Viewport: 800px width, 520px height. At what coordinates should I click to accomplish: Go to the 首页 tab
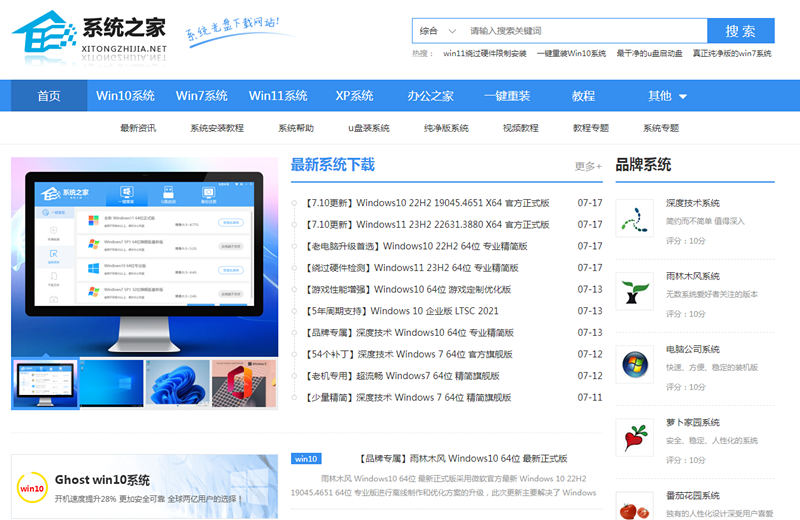tap(49, 96)
